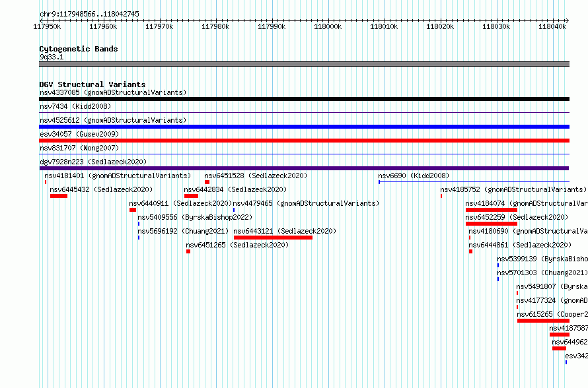The image size is (588, 388).
Task: Open the nsv6442834 (Sedlazeck2020) label
Action: tap(235, 189)
